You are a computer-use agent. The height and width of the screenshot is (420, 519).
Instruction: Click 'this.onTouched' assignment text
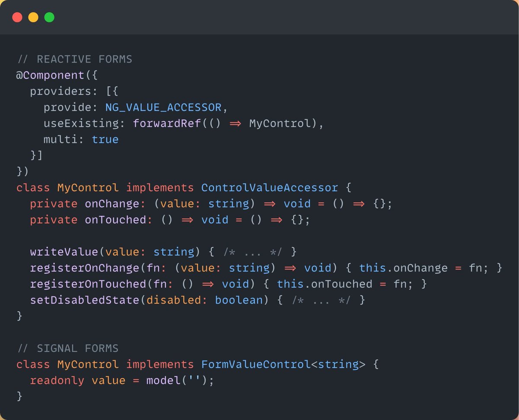[x=324, y=284]
